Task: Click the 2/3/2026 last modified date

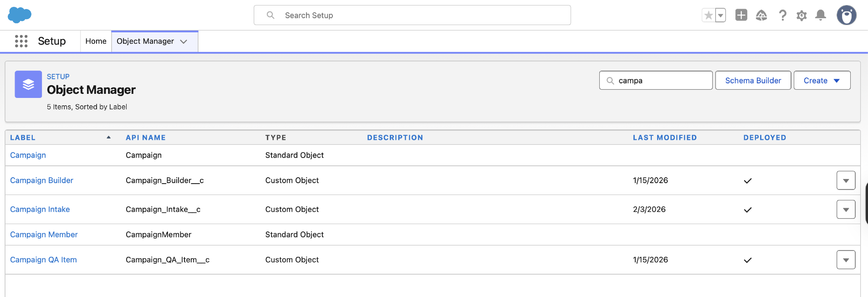Action: pyautogui.click(x=649, y=210)
